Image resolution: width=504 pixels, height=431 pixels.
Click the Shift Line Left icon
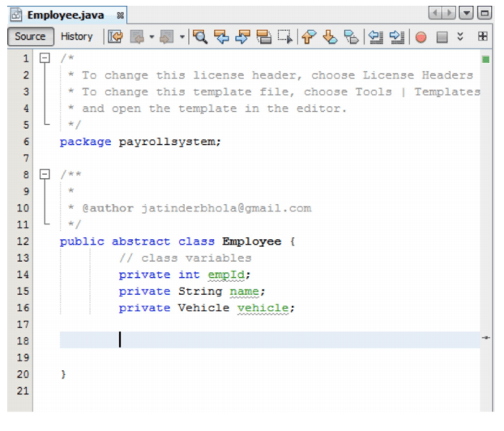click(375, 36)
